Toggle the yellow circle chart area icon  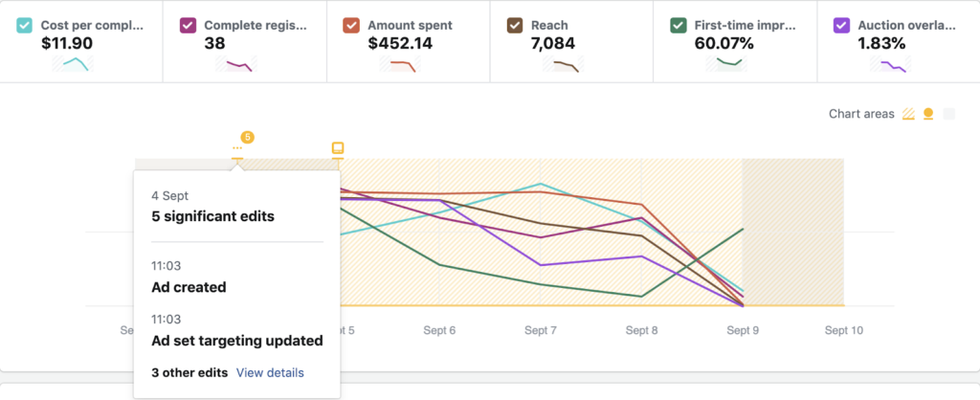tap(928, 115)
